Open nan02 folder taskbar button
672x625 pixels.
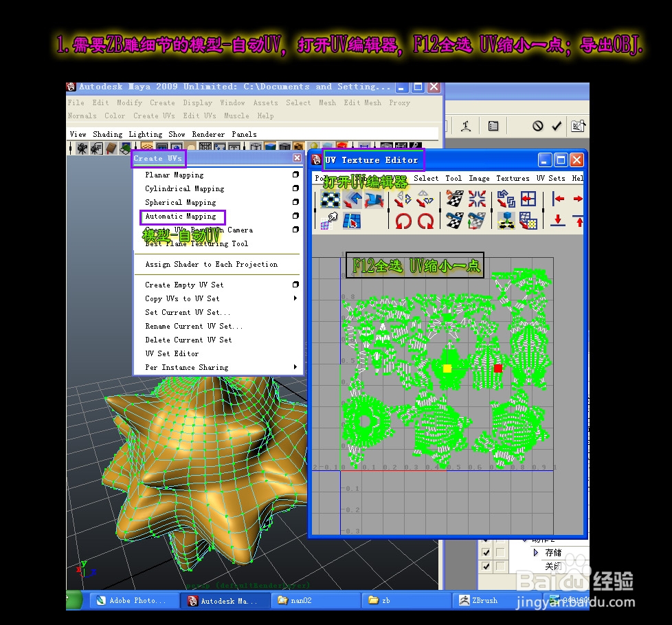[316, 600]
